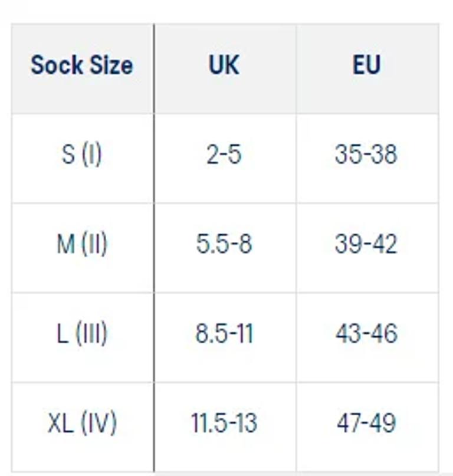Click the Roman numeral (III) beside L
This screenshot has height=476, width=453.
[91, 334]
